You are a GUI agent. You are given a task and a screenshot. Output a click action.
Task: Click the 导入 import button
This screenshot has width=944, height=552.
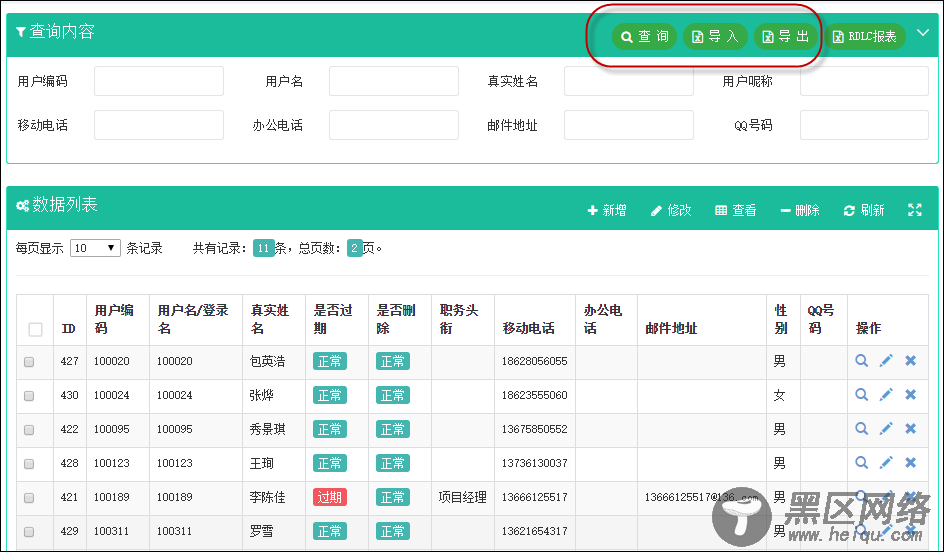click(x=715, y=37)
